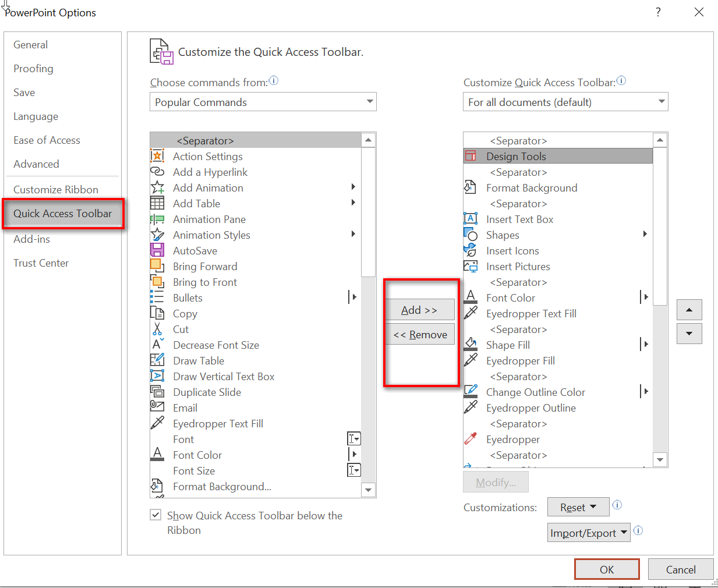
Task: Expand the Change Outline Color split arrow
Action: pyautogui.click(x=645, y=391)
